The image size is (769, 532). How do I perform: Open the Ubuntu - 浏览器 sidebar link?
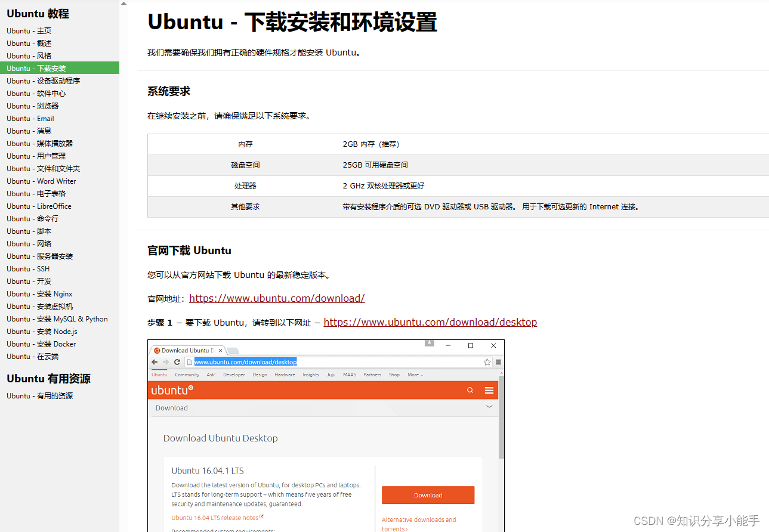coord(33,106)
